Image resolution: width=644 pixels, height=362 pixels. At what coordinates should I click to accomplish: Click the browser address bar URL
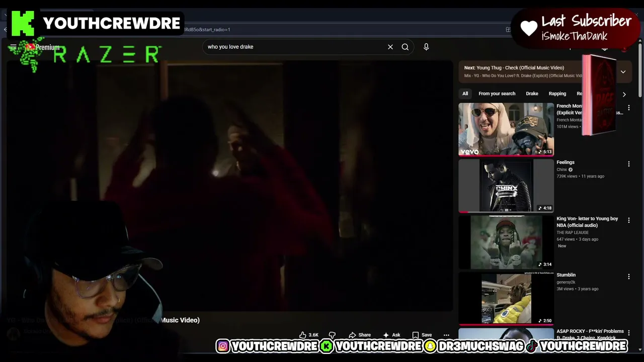click(x=206, y=30)
